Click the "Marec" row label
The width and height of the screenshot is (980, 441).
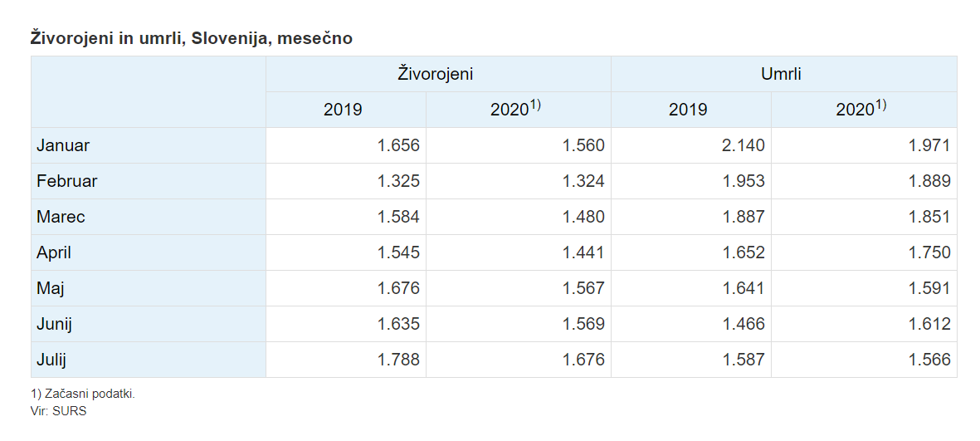point(61,217)
